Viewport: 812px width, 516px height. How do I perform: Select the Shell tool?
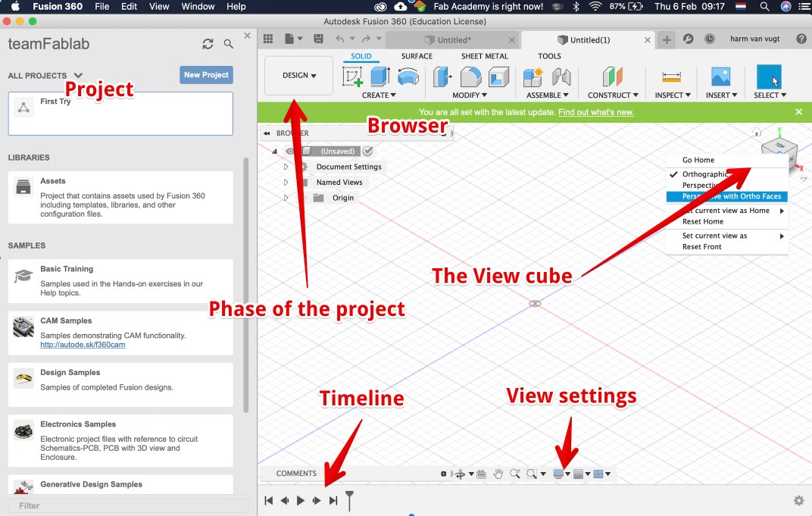coord(498,77)
